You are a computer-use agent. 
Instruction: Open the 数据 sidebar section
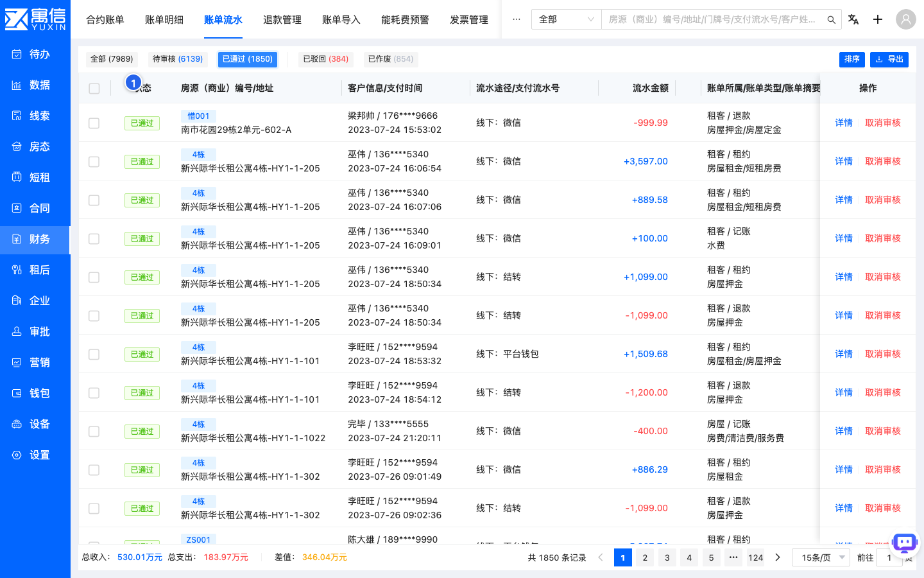(35, 85)
